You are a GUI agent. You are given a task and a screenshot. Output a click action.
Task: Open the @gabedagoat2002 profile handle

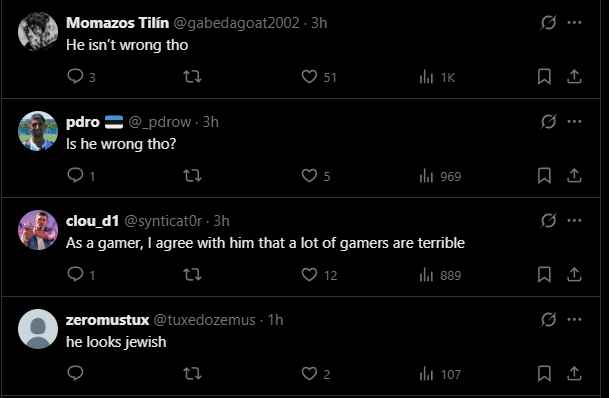pos(236,23)
